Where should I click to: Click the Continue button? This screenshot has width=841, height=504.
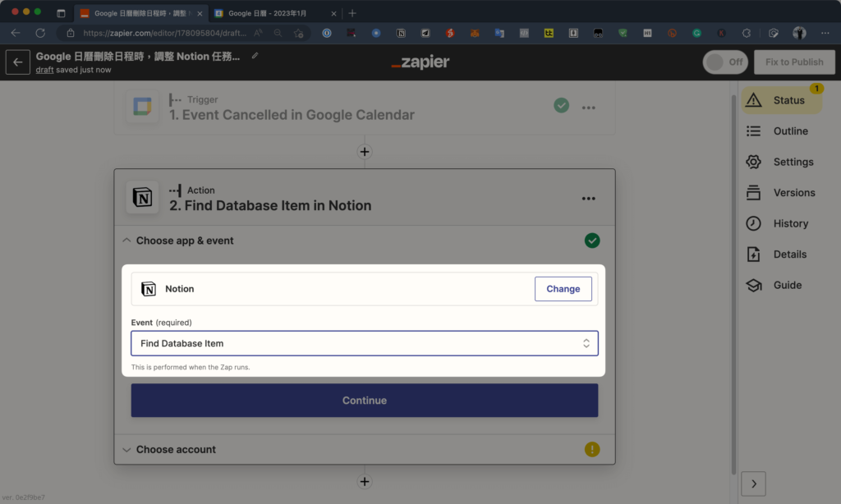pos(365,401)
